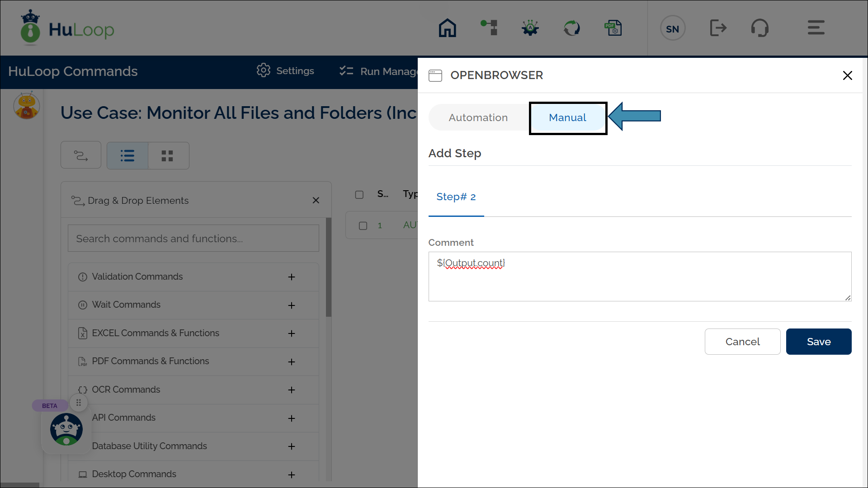This screenshot has height=488, width=868.
Task: Switch to the Automation tab
Action: point(478,117)
